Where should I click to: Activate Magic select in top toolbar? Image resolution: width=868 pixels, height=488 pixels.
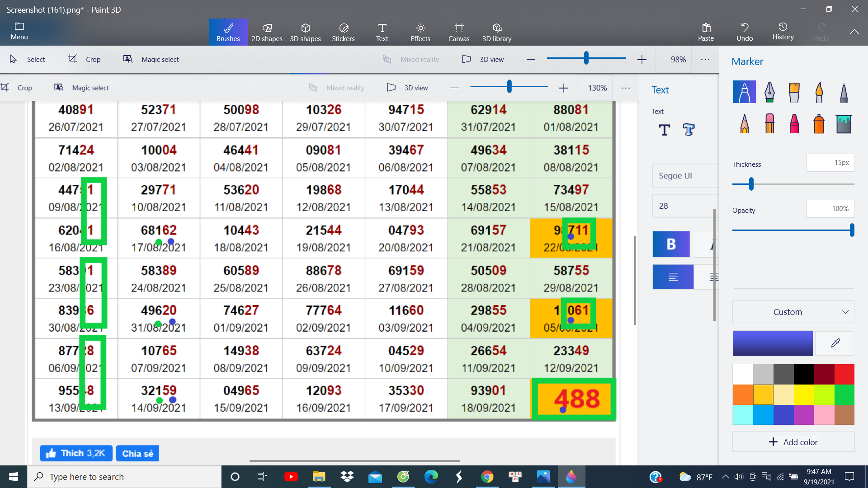151,59
